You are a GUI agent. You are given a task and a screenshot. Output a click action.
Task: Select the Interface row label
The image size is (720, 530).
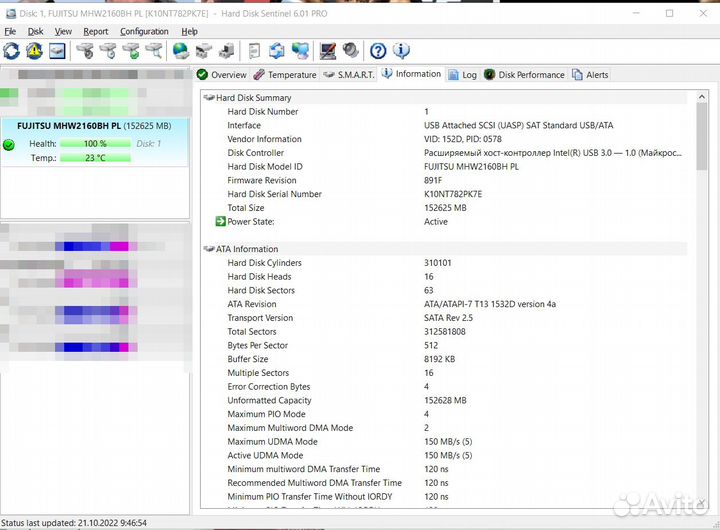coord(244,125)
